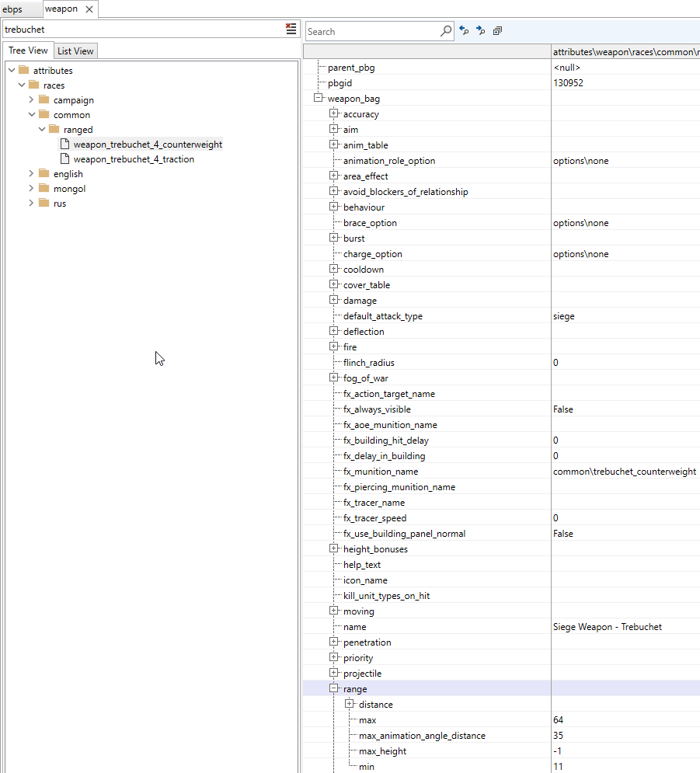Expand the priority node
The height and width of the screenshot is (773, 700).
(x=334, y=657)
